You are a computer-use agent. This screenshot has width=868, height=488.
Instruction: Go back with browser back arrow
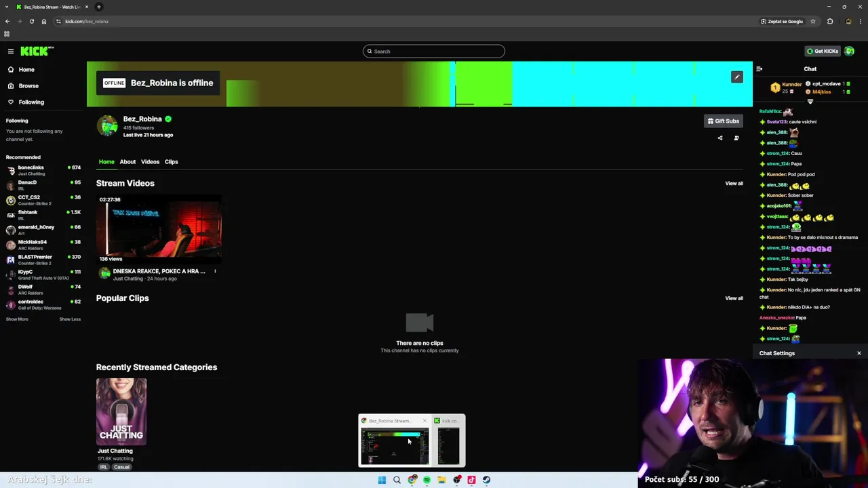click(x=7, y=21)
